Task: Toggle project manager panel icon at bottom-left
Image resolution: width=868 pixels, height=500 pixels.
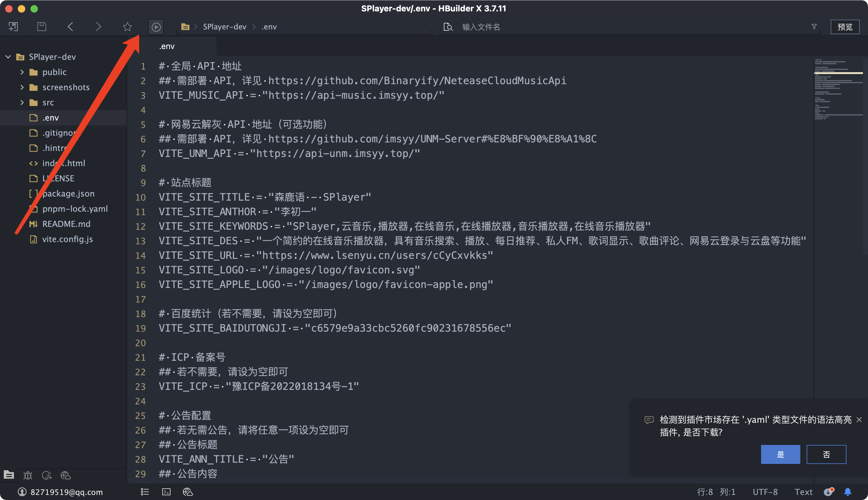Action: click(9, 475)
